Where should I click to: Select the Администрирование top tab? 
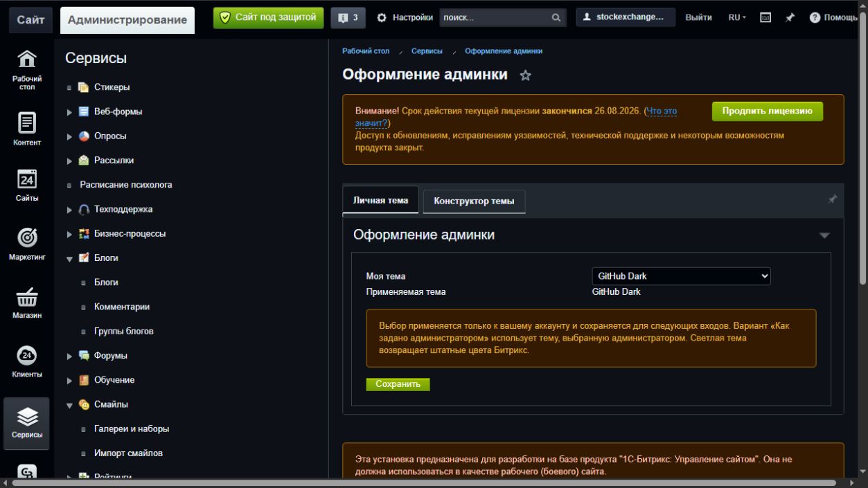pos(127,20)
